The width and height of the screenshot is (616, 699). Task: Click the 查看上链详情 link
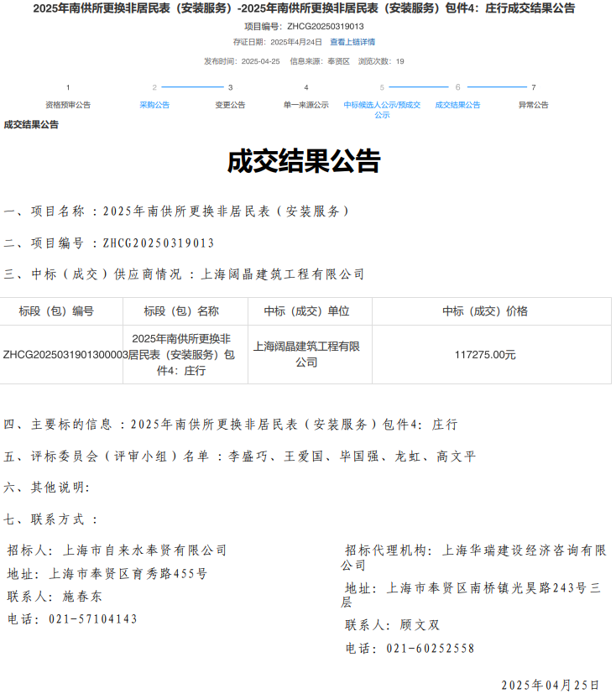[x=352, y=41]
